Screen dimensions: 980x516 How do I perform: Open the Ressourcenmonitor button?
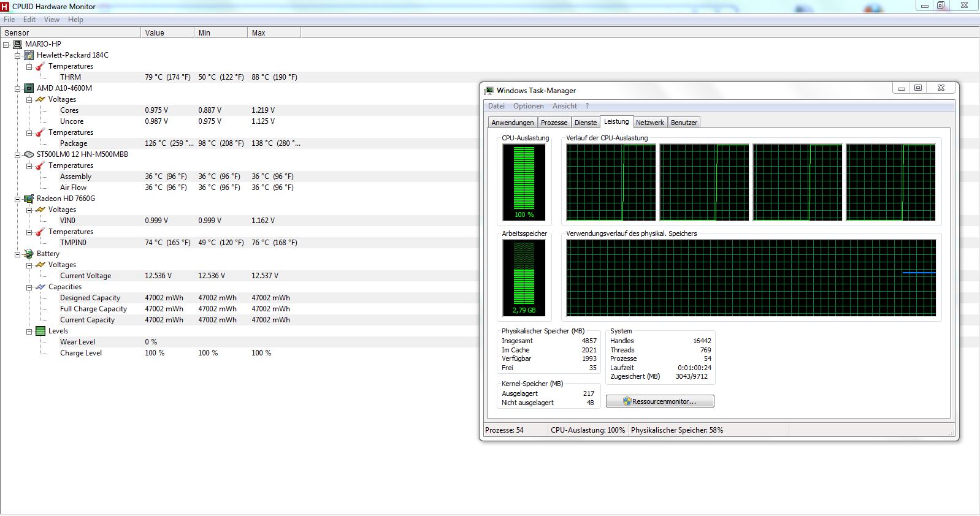pos(660,401)
